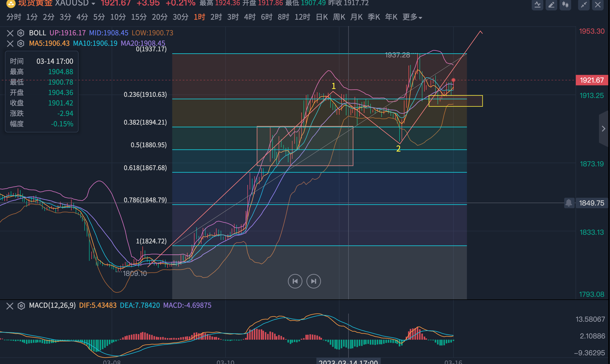Step to next candle playback button
The image size is (610, 364).
(x=314, y=281)
